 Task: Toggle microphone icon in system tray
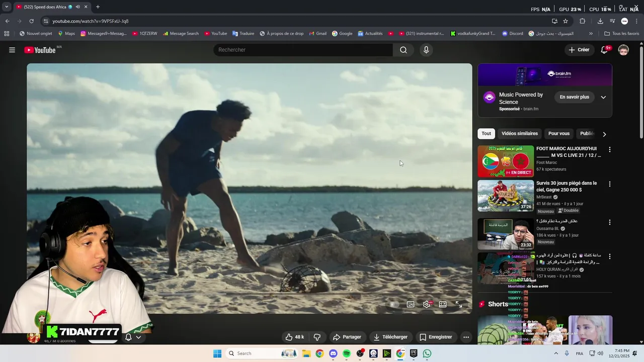coord(567,353)
